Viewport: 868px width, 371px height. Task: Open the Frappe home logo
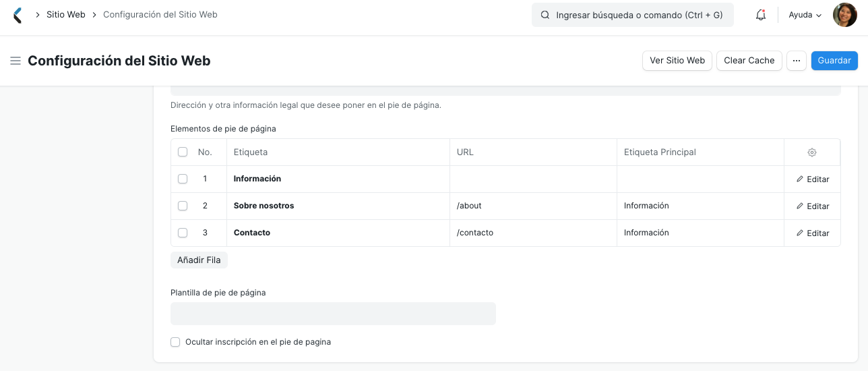[x=18, y=15]
